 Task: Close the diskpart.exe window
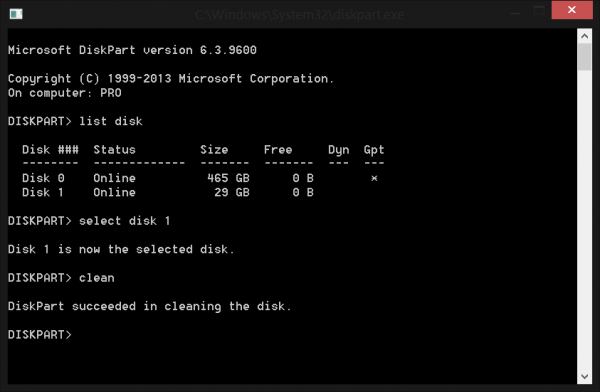572,10
